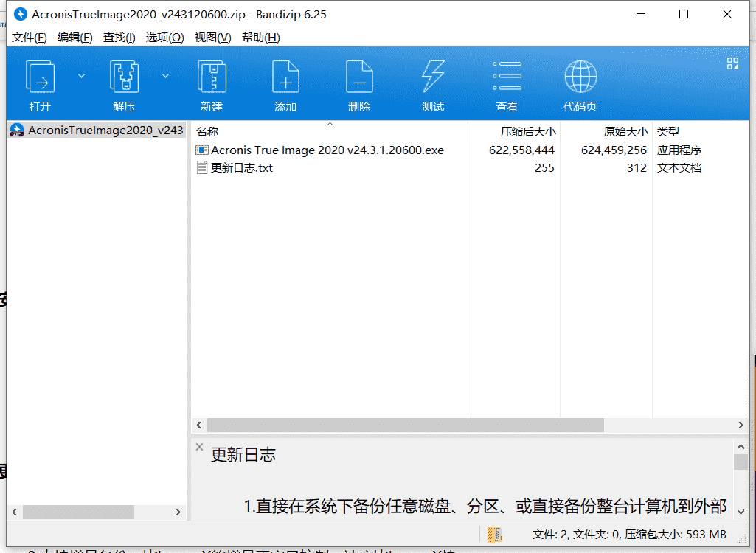
Task: Click the Code page (代码页) globe icon
Action: click(x=580, y=77)
